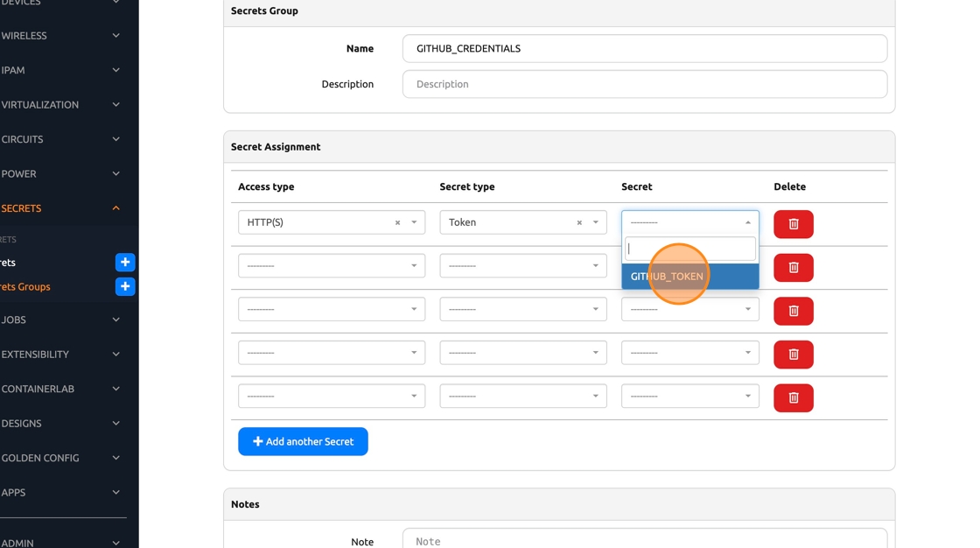Image resolution: width=980 pixels, height=548 pixels.
Task: Open the second row Secret type dropdown
Action: point(522,266)
